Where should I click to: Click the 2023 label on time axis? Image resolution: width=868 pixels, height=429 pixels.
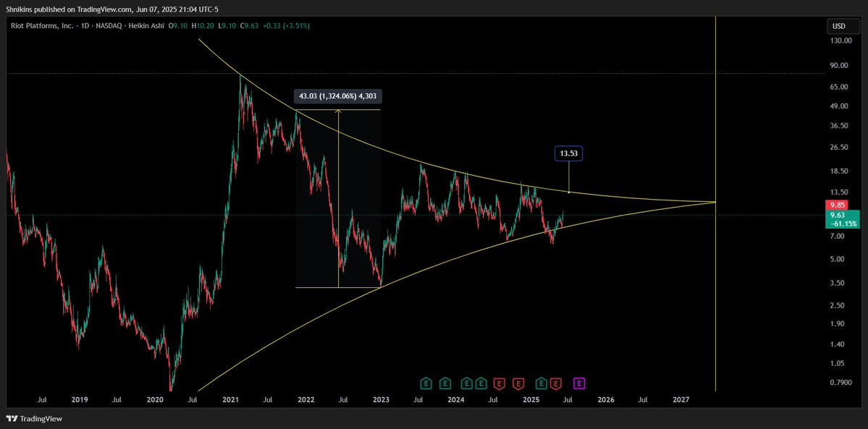click(381, 399)
